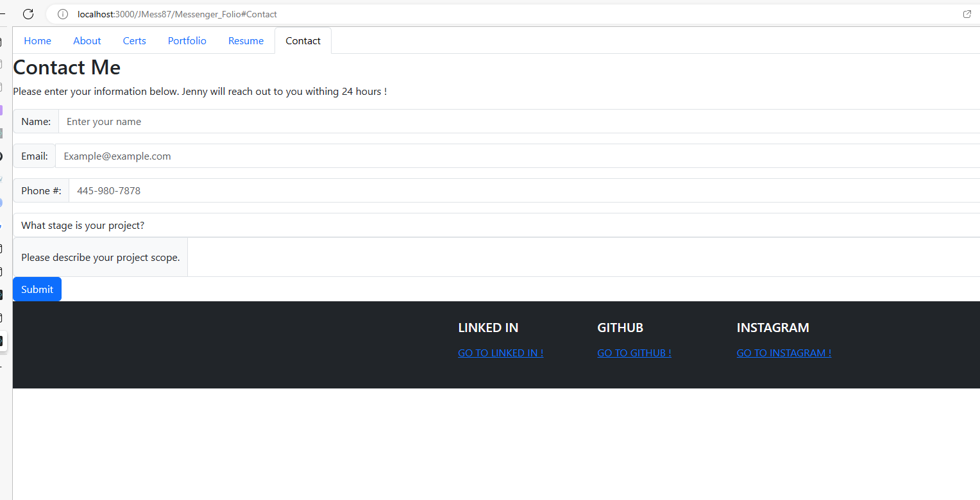This screenshot has width=980, height=500.
Task: Switch to the Home tab
Action: pos(37,40)
